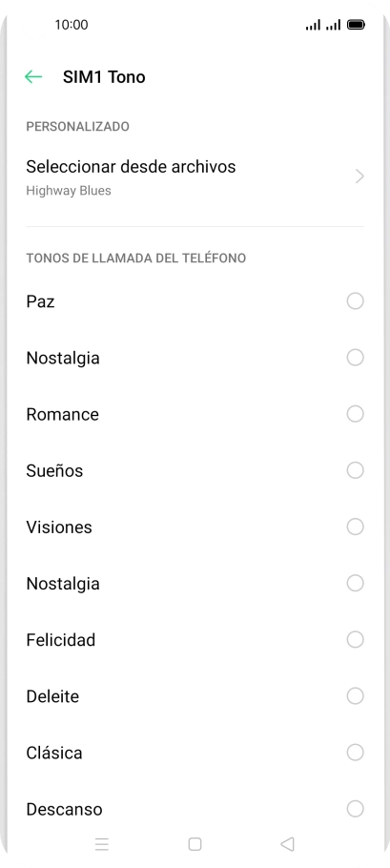Image resolution: width=390 pixels, height=868 pixels.
Task: Tap the first Nostalgia ringtone label
Action: [x=63, y=358]
